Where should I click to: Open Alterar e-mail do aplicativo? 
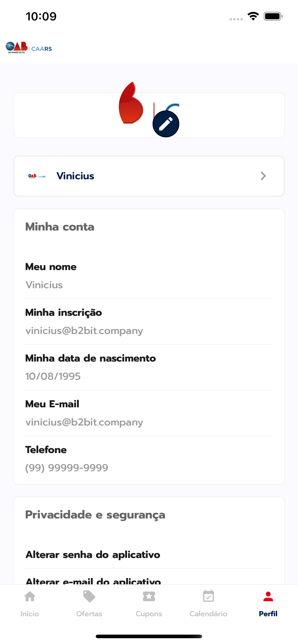pos(93,581)
